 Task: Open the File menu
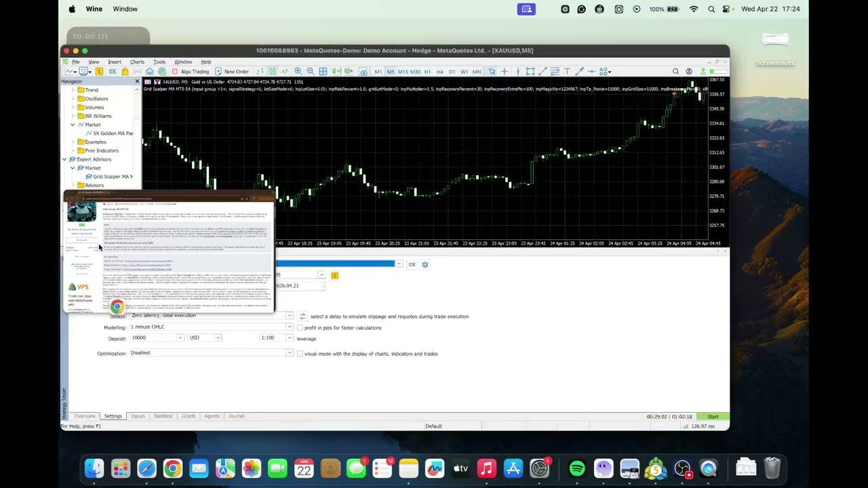pos(76,62)
